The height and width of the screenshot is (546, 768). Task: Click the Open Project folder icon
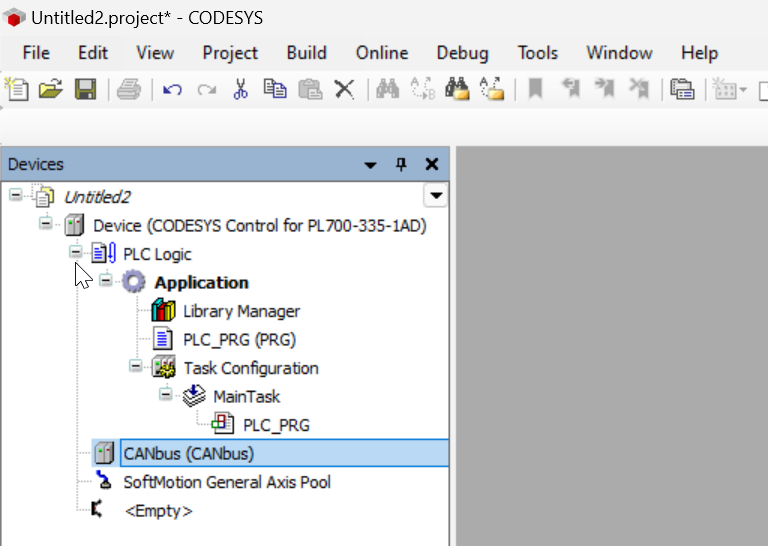[51, 90]
